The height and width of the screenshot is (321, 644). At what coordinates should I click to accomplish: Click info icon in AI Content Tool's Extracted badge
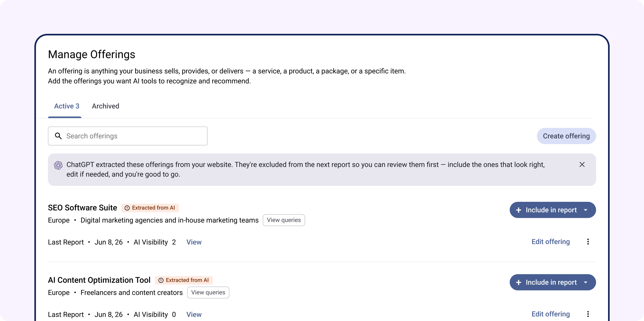coord(161,280)
